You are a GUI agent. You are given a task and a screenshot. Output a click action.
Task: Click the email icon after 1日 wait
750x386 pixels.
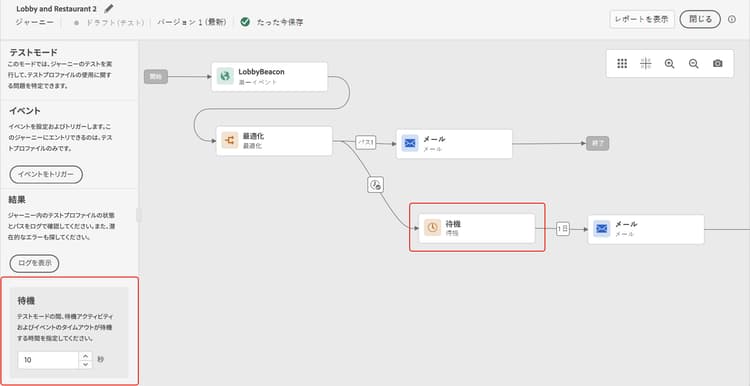[x=602, y=229]
